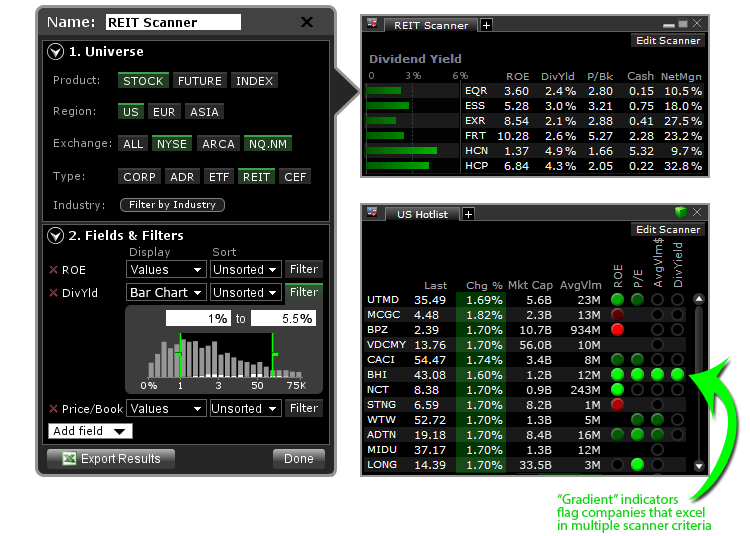Open the ROE Sort dropdown

(245, 270)
